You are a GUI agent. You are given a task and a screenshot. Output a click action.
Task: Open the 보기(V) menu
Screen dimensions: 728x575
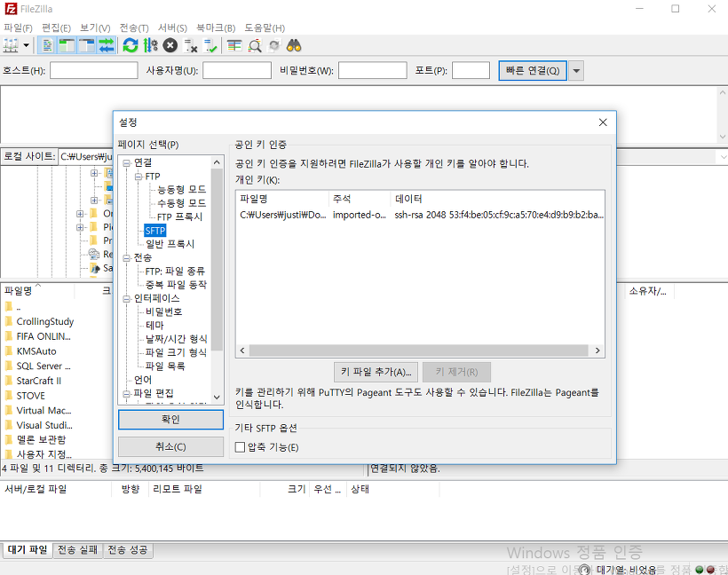(x=95, y=28)
